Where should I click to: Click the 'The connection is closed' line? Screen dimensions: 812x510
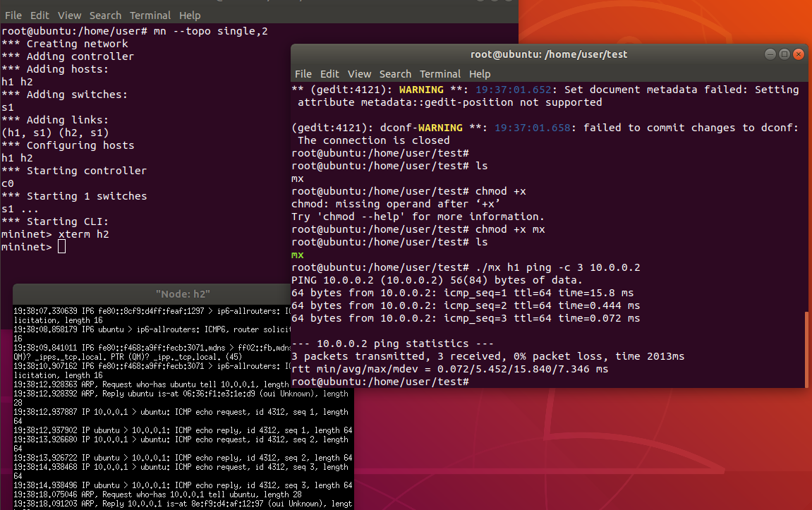click(373, 140)
